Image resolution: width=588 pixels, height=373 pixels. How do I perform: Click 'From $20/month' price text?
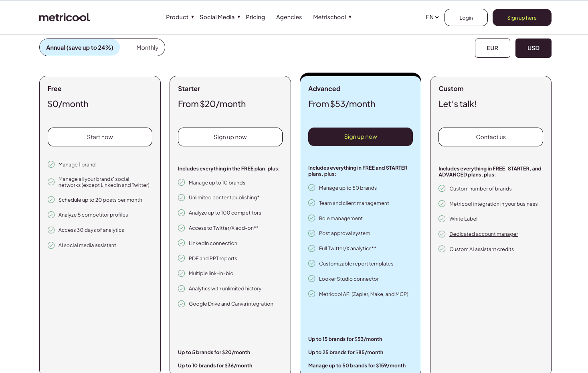point(212,104)
